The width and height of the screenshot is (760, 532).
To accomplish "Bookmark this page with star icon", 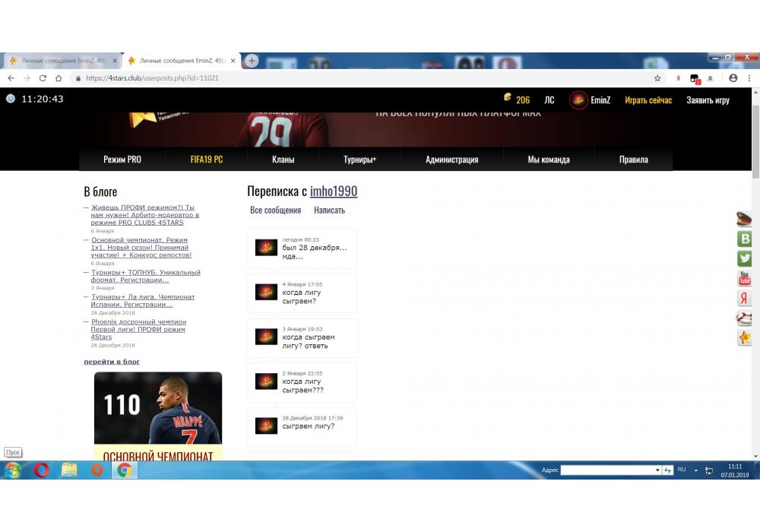I will (657, 78).
